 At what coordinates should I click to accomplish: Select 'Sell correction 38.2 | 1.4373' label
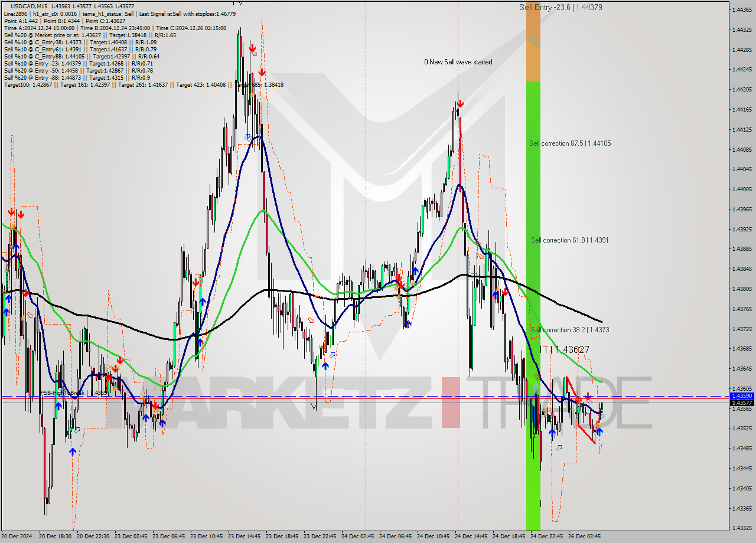point(570,330)
